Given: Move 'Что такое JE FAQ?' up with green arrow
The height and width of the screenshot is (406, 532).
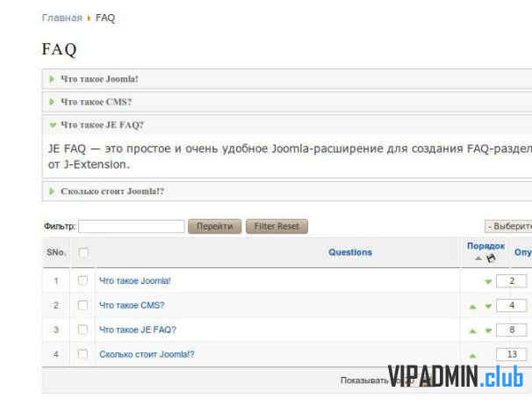Looking at the screenshot, I should point(472,331).
